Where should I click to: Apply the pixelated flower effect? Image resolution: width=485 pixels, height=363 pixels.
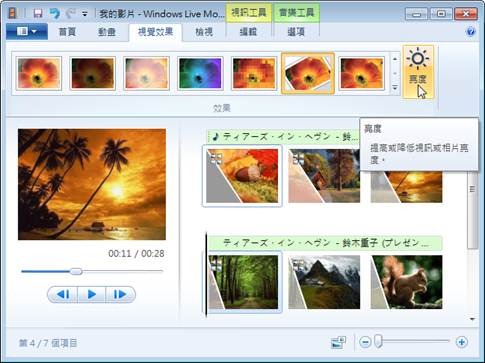(x=254, y=73)
